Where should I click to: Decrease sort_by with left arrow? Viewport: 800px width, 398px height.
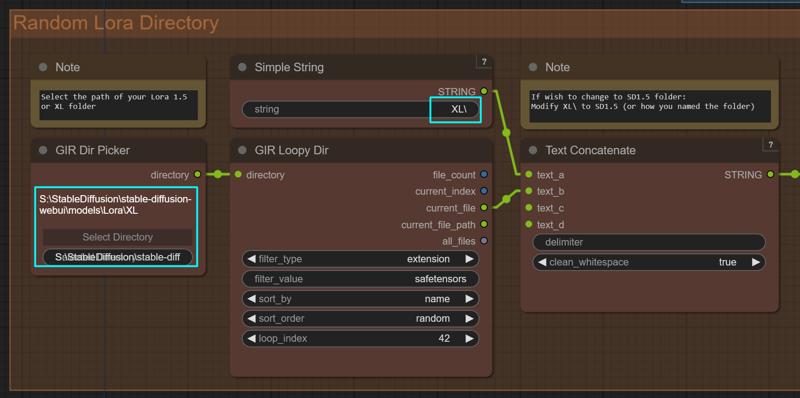(x=251, y=298)
